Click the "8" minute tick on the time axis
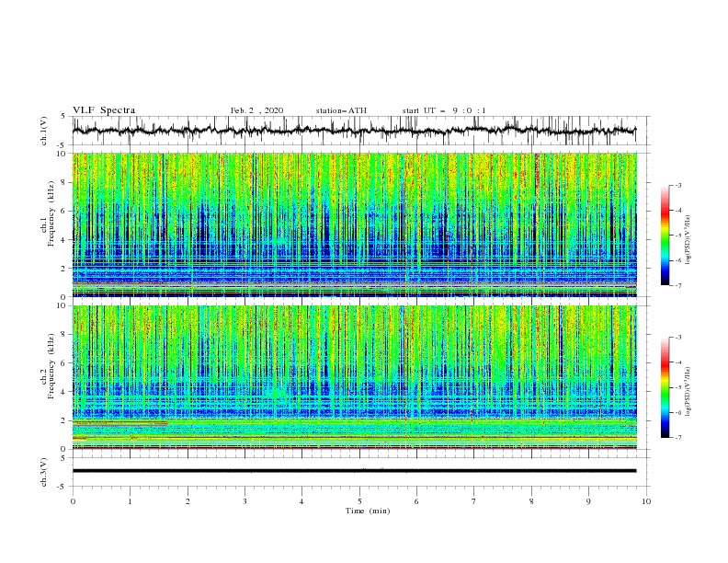 click(x=531, y=501)
